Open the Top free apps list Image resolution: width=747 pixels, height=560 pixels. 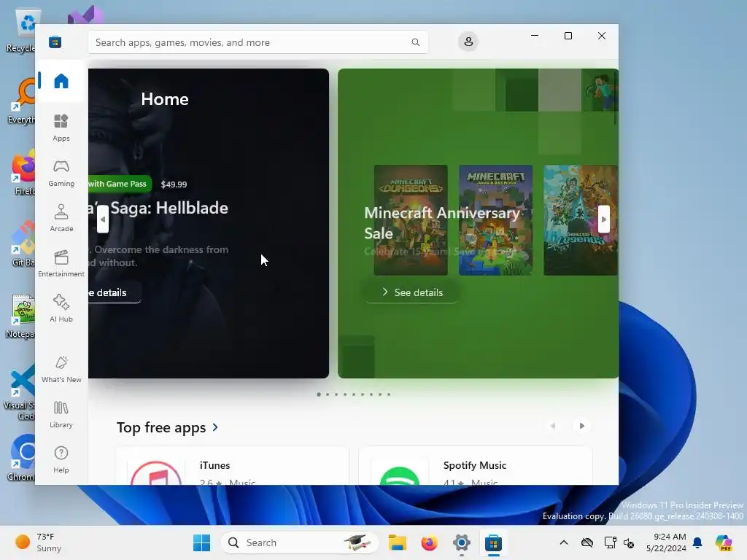[167, 427]
